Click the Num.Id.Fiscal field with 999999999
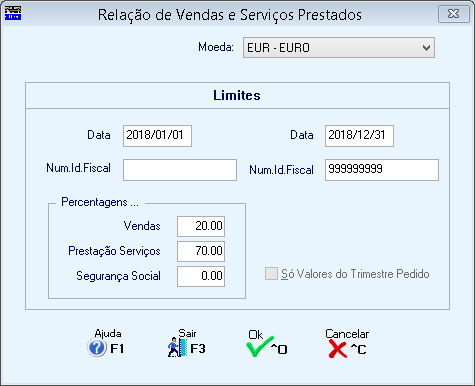The image size is (475, 386). 382,170
